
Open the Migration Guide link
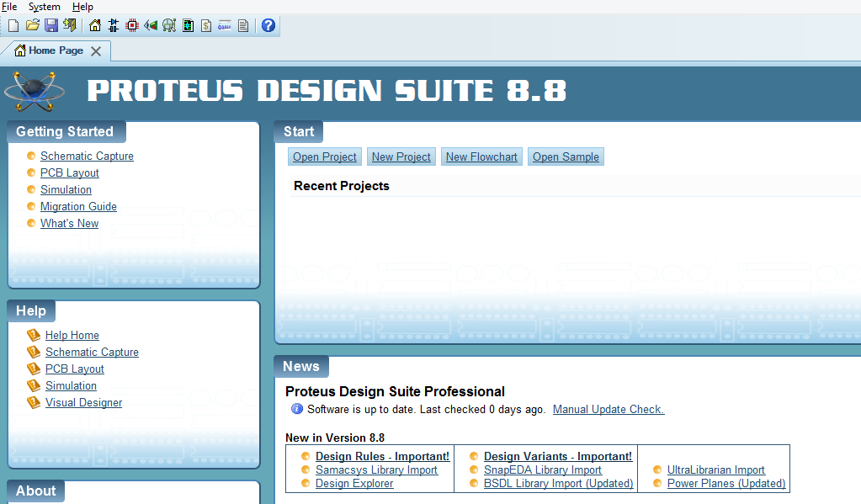pos(78,206)
